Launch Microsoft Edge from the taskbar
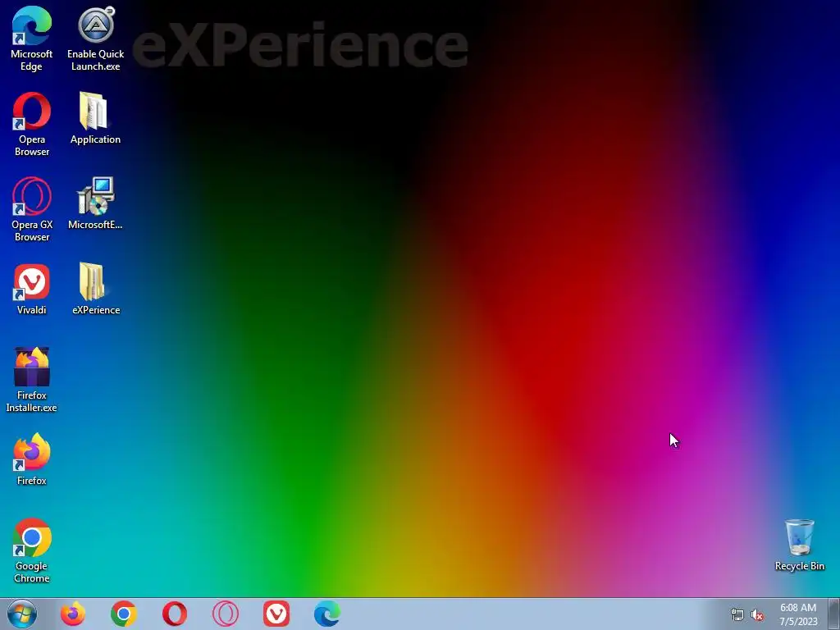 (x=327, y=614)
